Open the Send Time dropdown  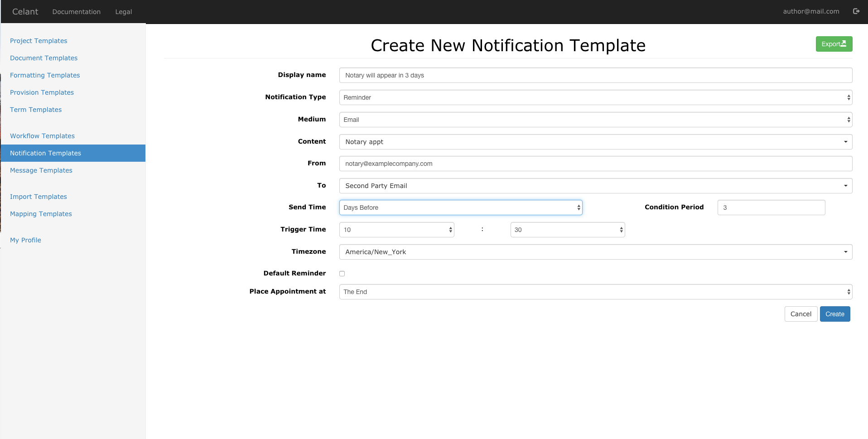coord(460,207)
